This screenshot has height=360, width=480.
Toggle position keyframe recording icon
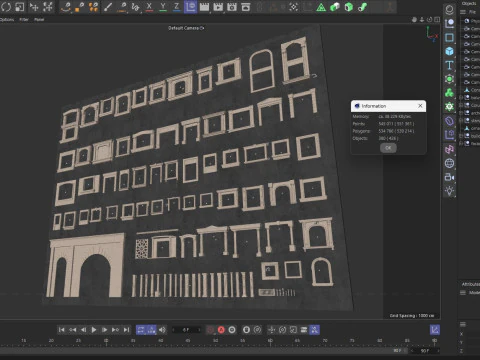tap(272, 330)
